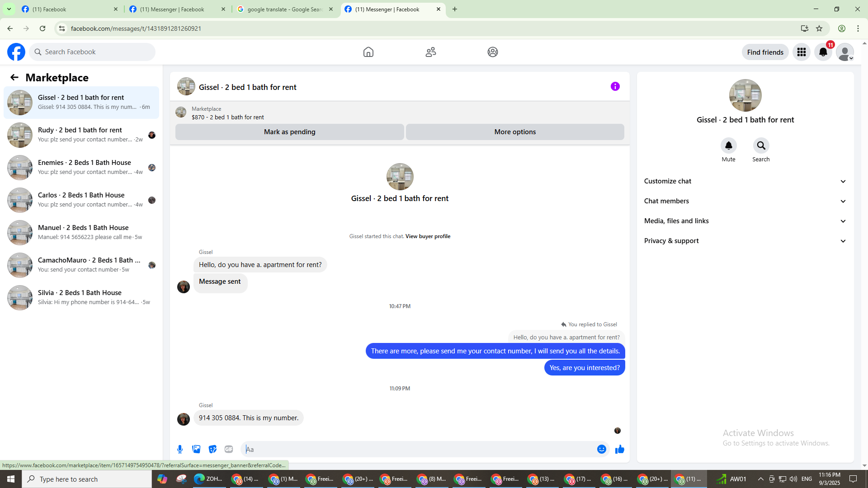
Task: Go back to the previous page
Action: pos(10,28)
